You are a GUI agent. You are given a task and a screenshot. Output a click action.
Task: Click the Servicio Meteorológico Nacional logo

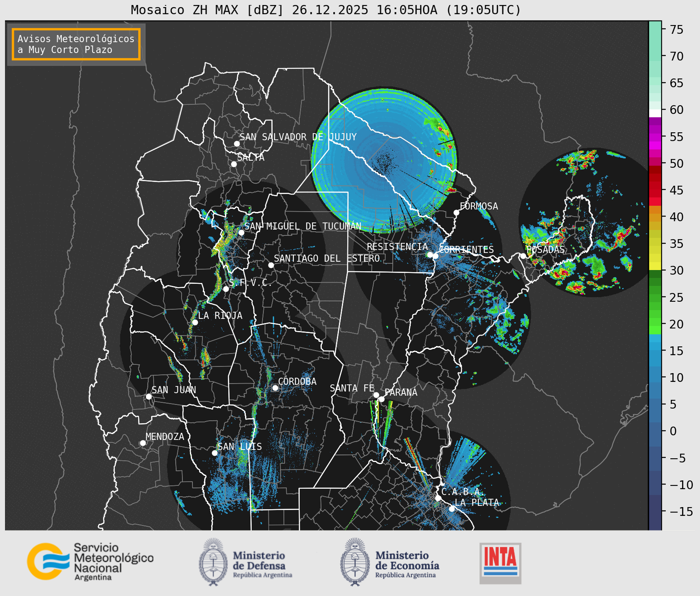tap(91, 561)
